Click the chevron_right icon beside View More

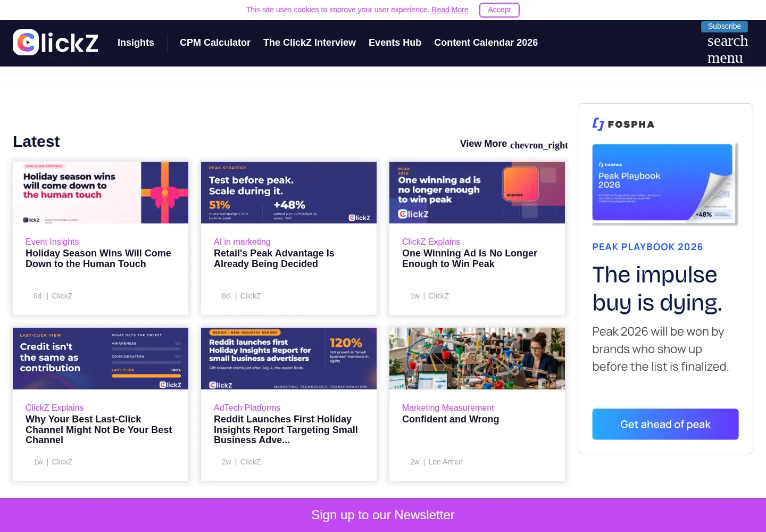[539, 145]
